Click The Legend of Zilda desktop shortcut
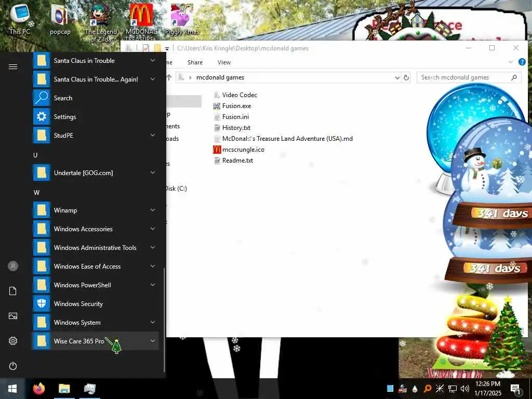The height and width of the screenshot is (399, 532). [100, 23]
